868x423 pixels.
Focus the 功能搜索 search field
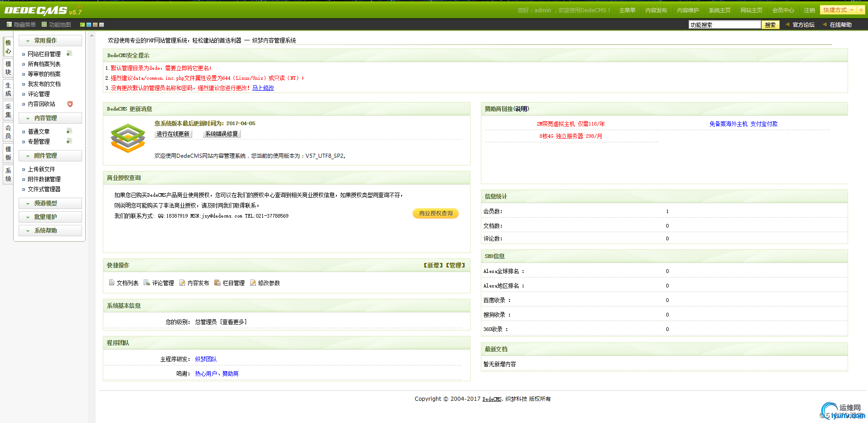point(725,24)
